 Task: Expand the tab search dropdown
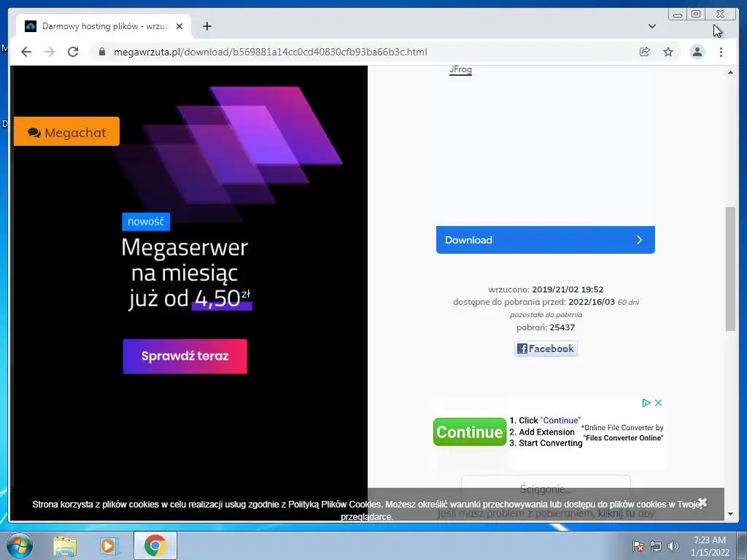(652, 26)
